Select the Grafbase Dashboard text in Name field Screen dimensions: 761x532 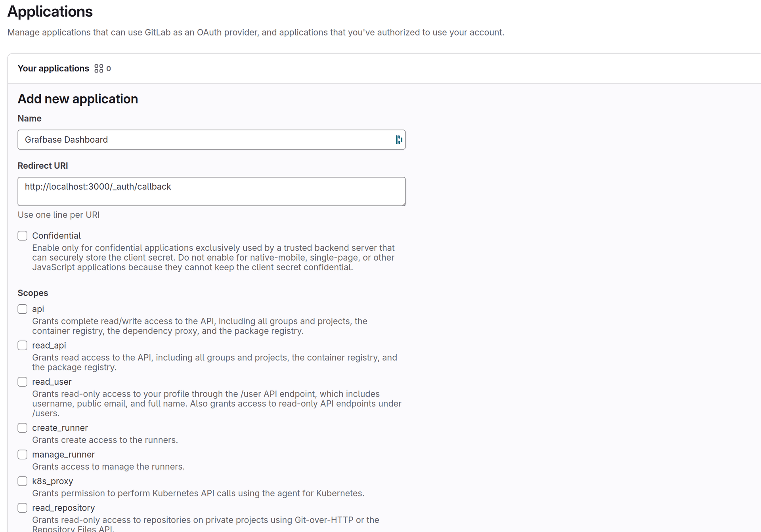[66, 139]
